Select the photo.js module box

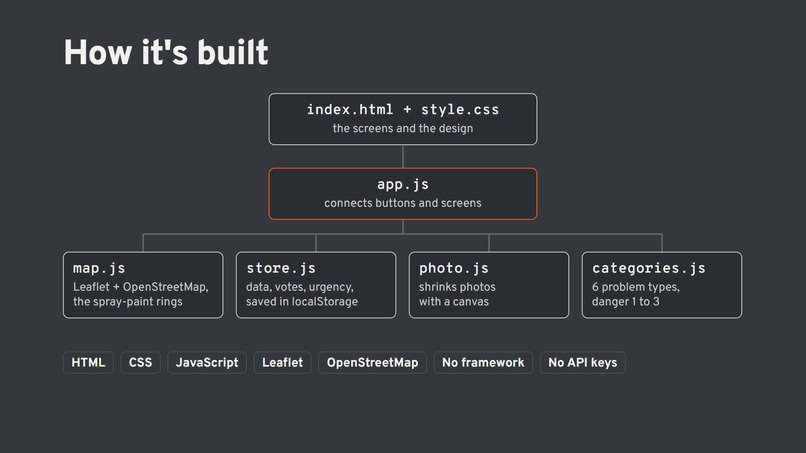click(489, 285)
